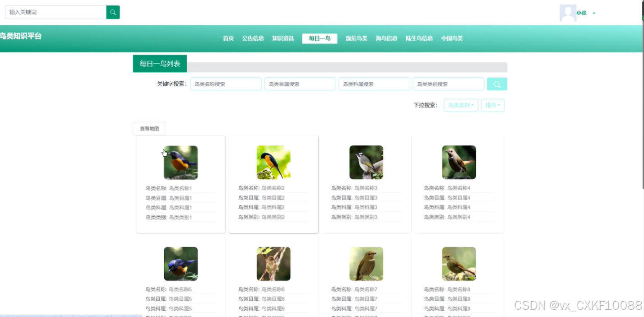Viewport: 644px width, 317px height.
Task: Open the 知识资讯 menu item
Action: pos(283,38)
